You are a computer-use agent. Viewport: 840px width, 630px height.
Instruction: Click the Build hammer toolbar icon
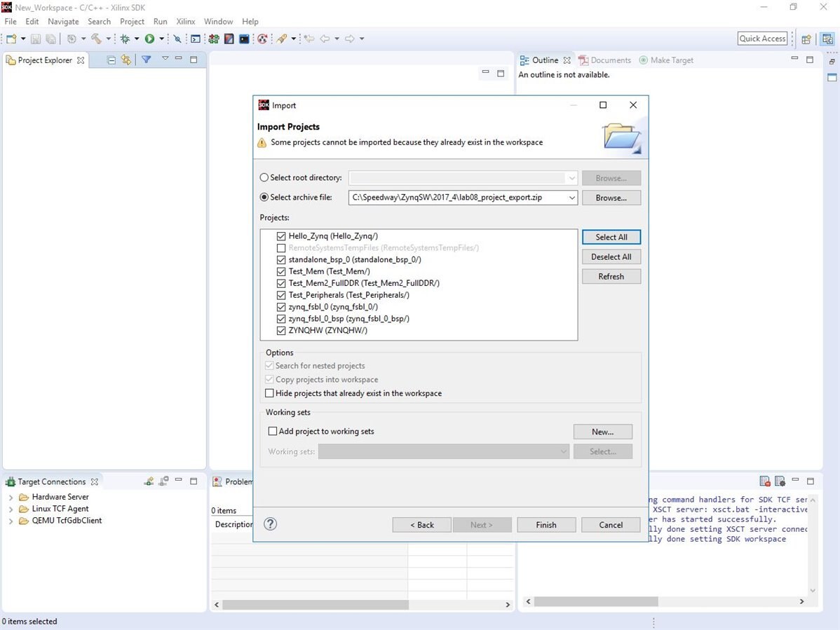click(97, 39)
